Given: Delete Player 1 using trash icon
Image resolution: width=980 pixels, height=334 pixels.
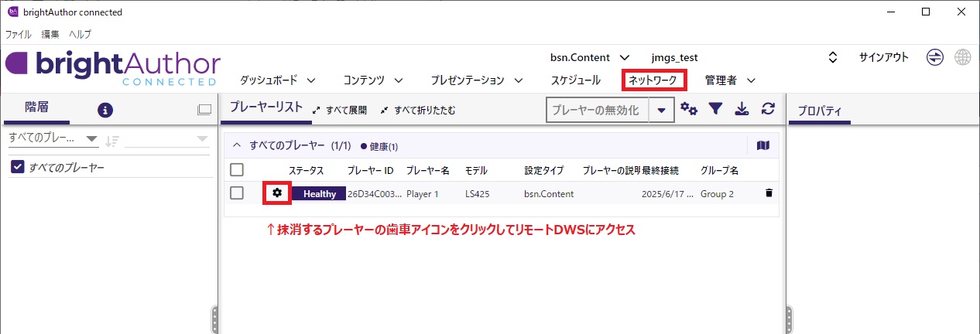Looking at the screenshot, I should coord(769,193).
